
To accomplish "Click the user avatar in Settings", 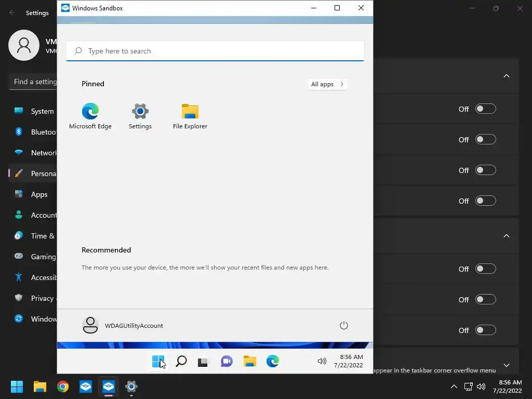I will [x=24, y=45].
